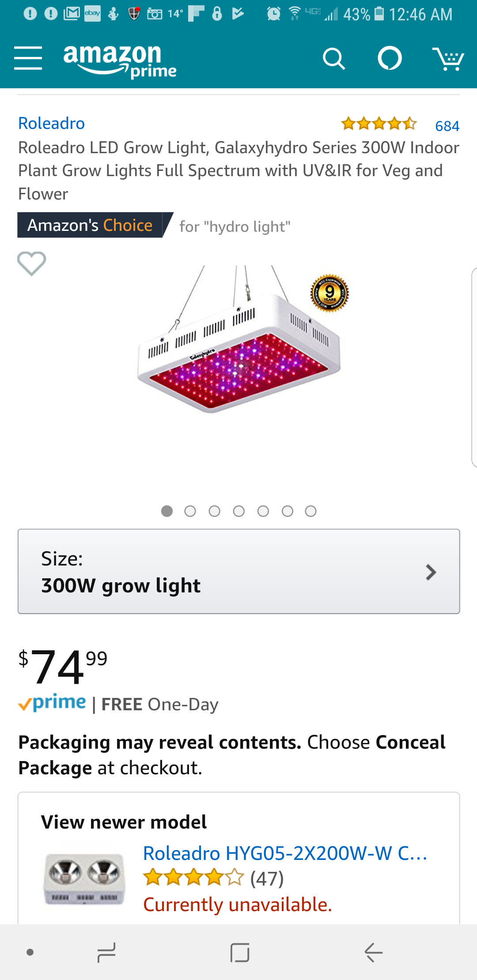The height and width of the screenshot is (980, 477).
Task: Open Android recent apps button
Action: click(x=106, y=952)
